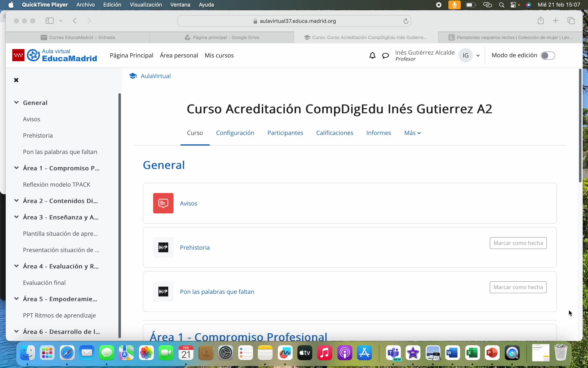The height and width of the screenshot is (368, 588).
Task: Open Microsoft Teams from the Dock
Action: (393, 353)
